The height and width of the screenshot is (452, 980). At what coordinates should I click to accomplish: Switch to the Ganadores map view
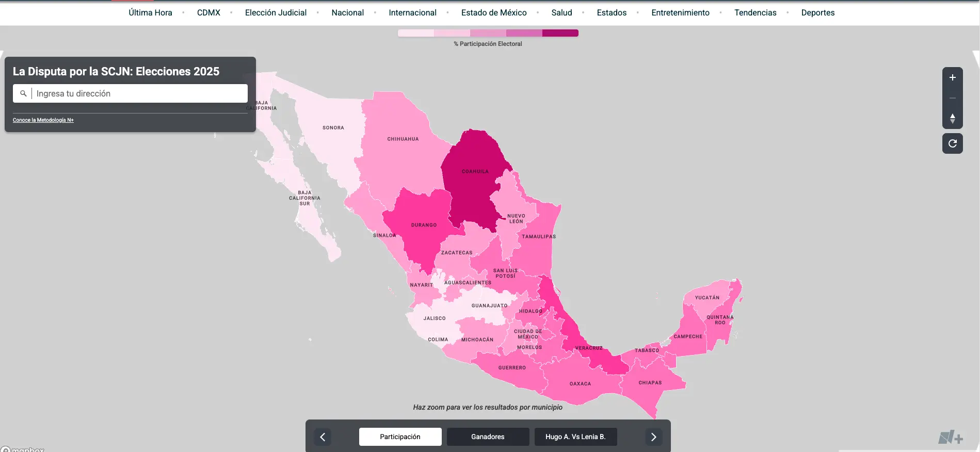click(488, 437)
